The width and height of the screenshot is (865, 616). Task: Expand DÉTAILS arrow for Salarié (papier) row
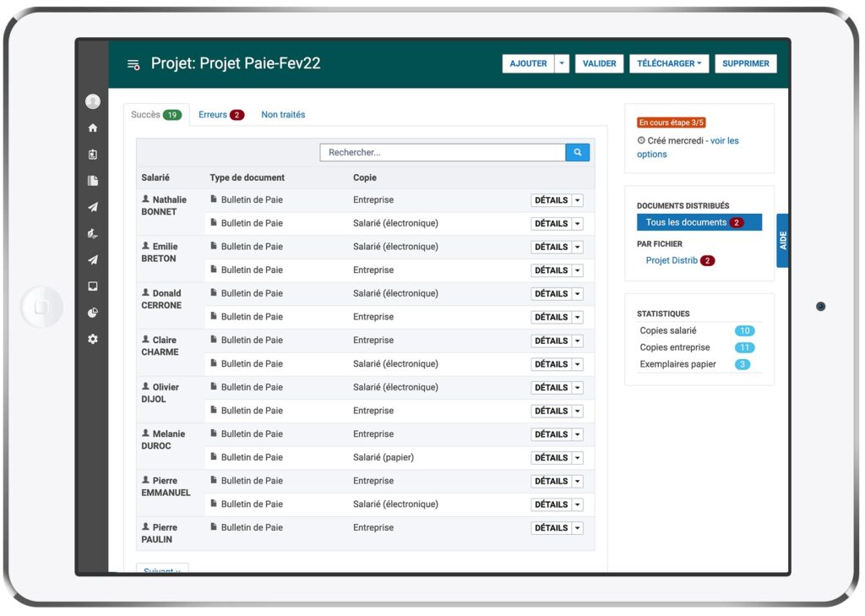tap(578, 458)
